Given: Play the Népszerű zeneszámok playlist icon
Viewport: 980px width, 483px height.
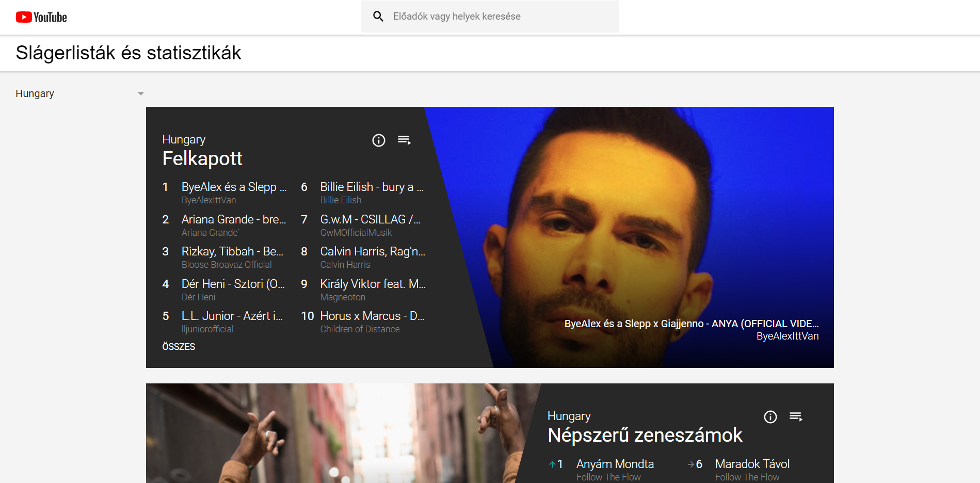Looking at the screenshot, I should (x=796, y=417).
